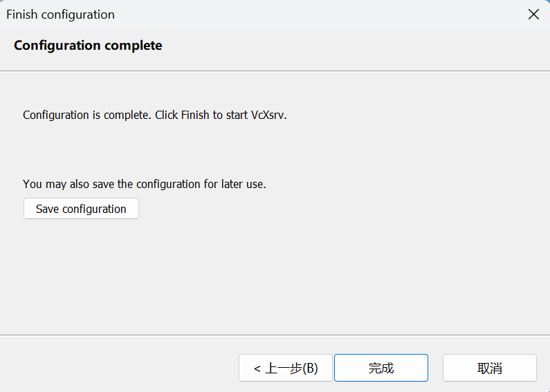Click the word "Save" on the configuration button

point(47,209)
